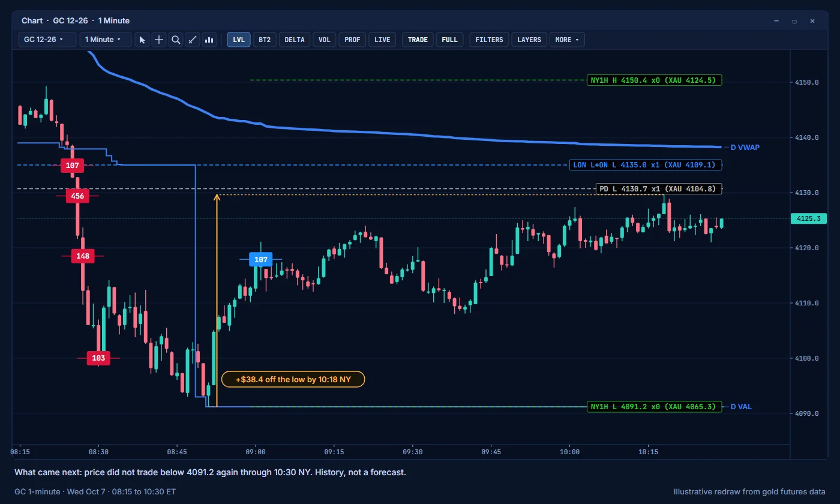The height and width of the screenshot is (504, 840).
Task: Click the LON L+ON L 4135.0 level label
Action: pyautogui.click(x=646, y=165)
